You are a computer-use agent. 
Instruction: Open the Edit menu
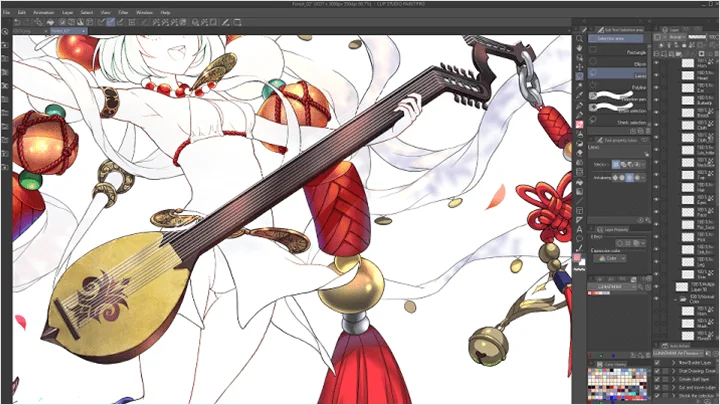[x=22, y=12]
